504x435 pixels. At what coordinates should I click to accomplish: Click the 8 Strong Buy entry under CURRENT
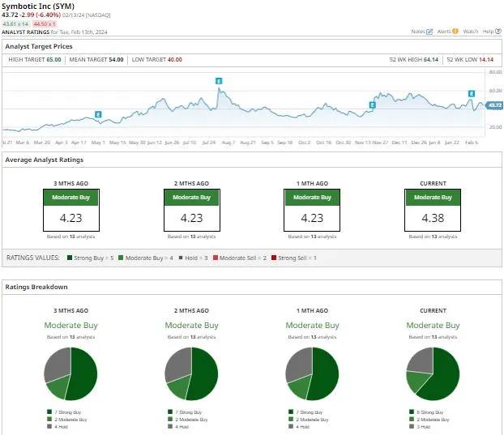pyautogui.click(x=426, y=412)
